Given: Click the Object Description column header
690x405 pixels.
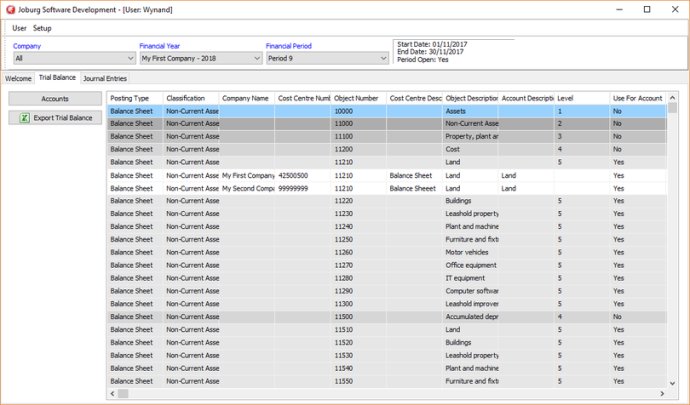Looking at the screenshot, I should 470,98.
